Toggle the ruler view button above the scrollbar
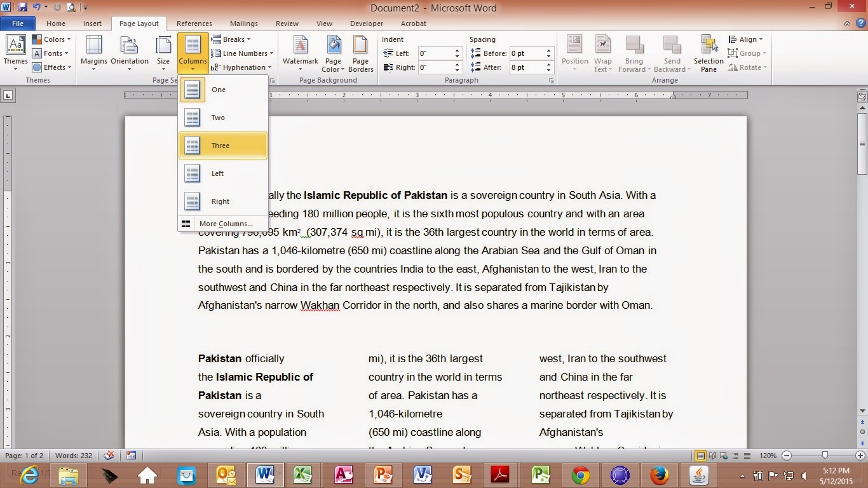 click(862, 97)
